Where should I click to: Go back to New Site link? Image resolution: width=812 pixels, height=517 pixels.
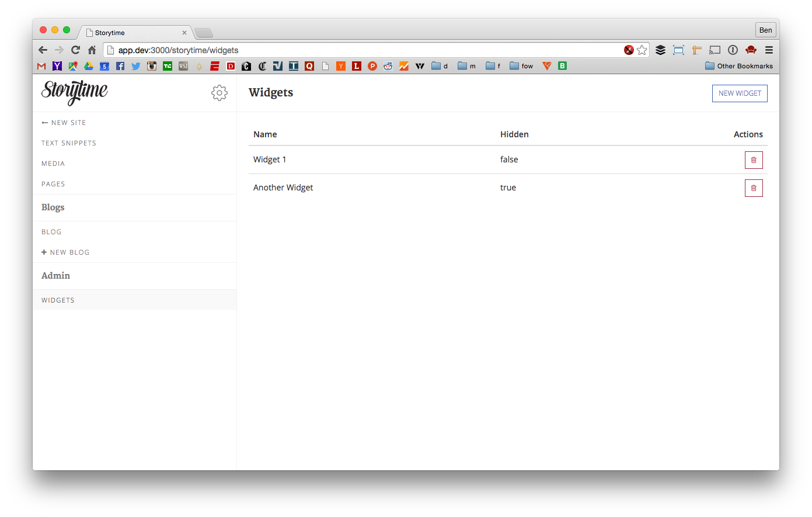tap(64, 123)
